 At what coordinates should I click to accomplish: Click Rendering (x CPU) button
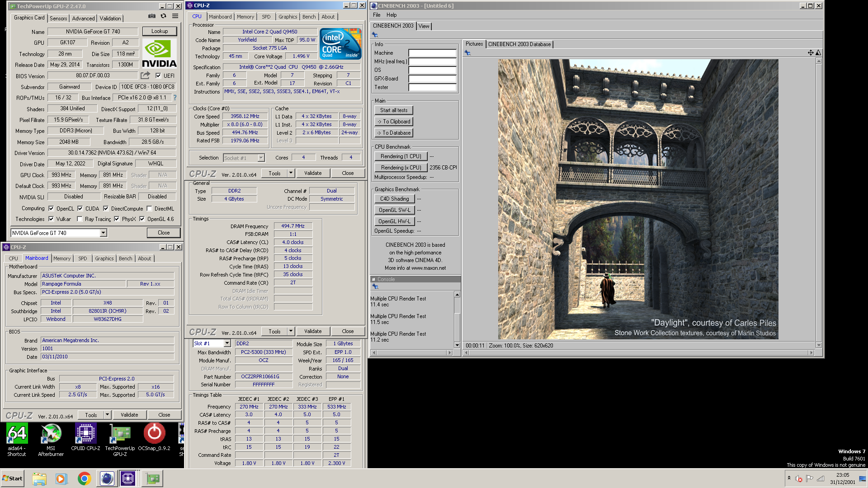pos(401,168)
